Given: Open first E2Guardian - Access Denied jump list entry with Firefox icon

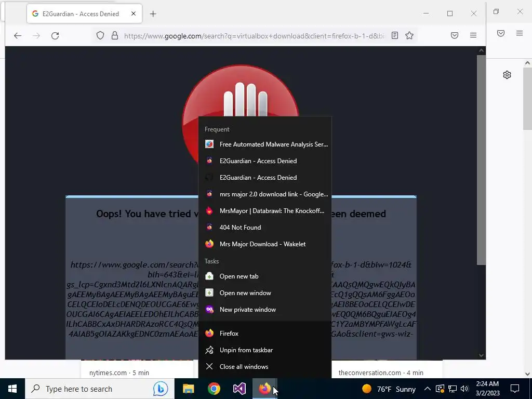Looking at the screenshot, I should [x=265, y=161].
